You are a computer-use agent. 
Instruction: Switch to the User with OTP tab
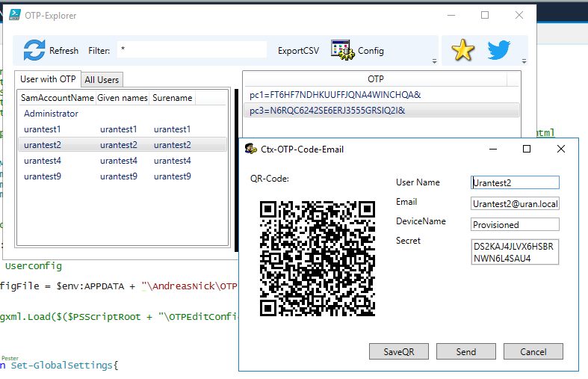click(48, 79)
